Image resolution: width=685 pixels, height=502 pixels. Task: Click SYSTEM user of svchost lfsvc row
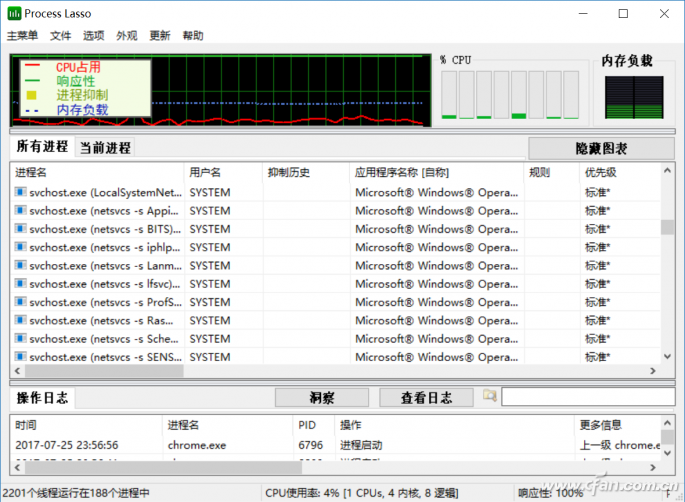click(x=210, y=284)
